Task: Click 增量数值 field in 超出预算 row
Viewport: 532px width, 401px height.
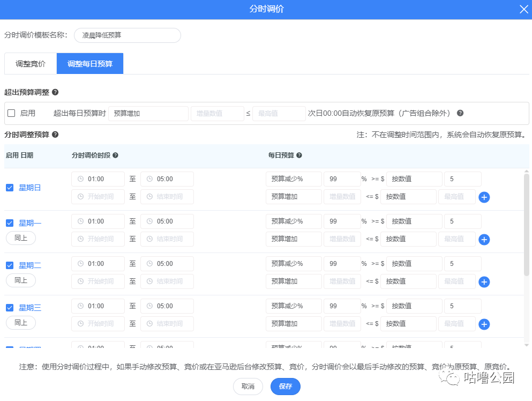Action: click(218, 114)
